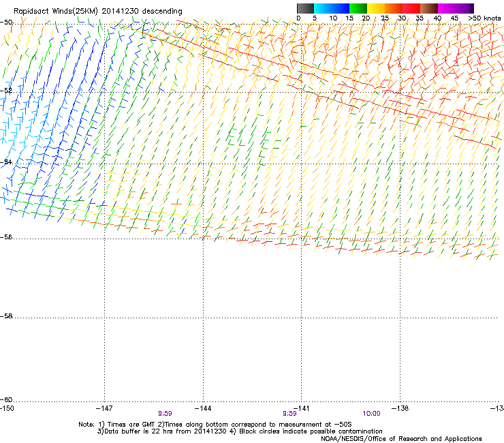The height and width of the screenshot is (443, 504).
Task: Click the purple '10:00' time label
Action: (x=371, y=414)
